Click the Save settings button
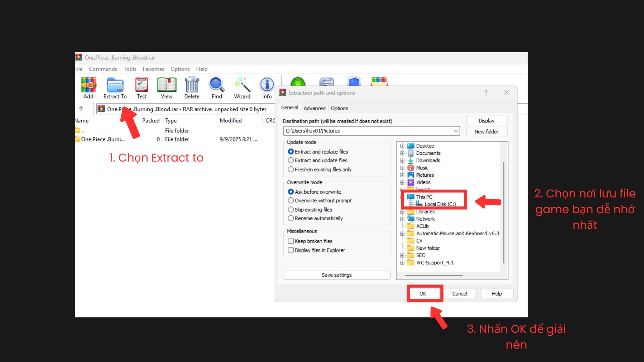Screen dimensions: 644x362 coord(337,275)
